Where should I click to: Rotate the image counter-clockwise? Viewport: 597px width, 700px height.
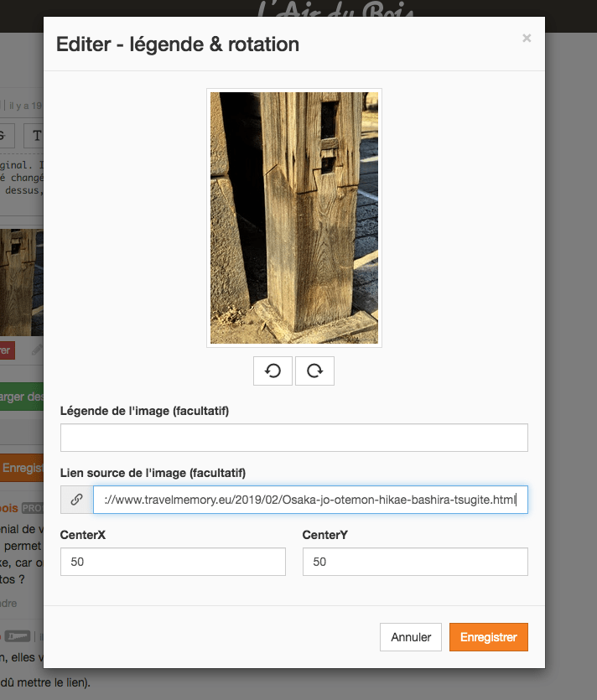coord(273,371)
